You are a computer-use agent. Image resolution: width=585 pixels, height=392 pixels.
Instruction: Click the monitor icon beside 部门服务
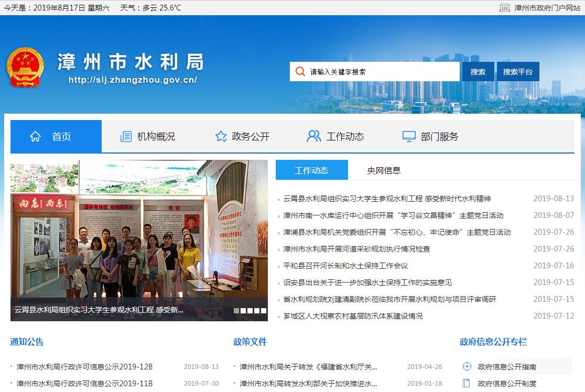click(x=409, y=137)
